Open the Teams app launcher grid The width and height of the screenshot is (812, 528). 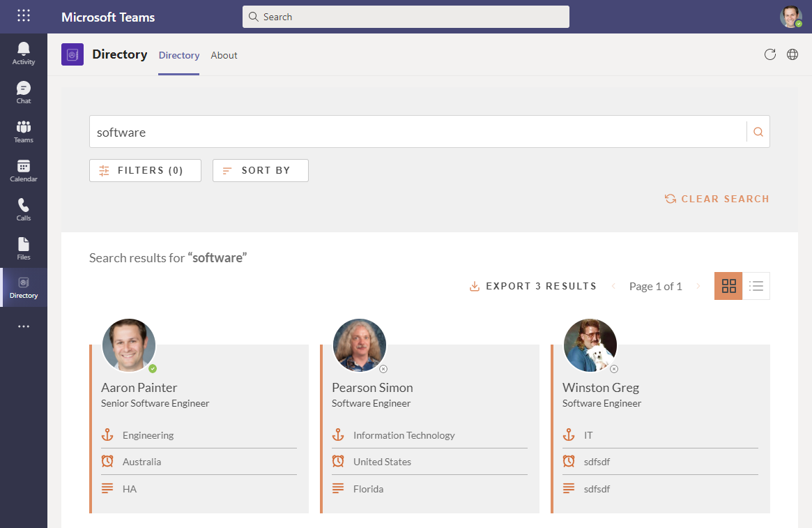(x=23, y=15)
